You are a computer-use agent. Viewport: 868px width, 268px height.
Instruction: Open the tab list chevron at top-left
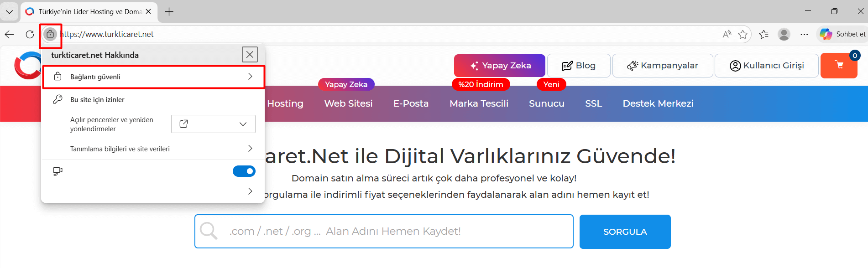9,12
